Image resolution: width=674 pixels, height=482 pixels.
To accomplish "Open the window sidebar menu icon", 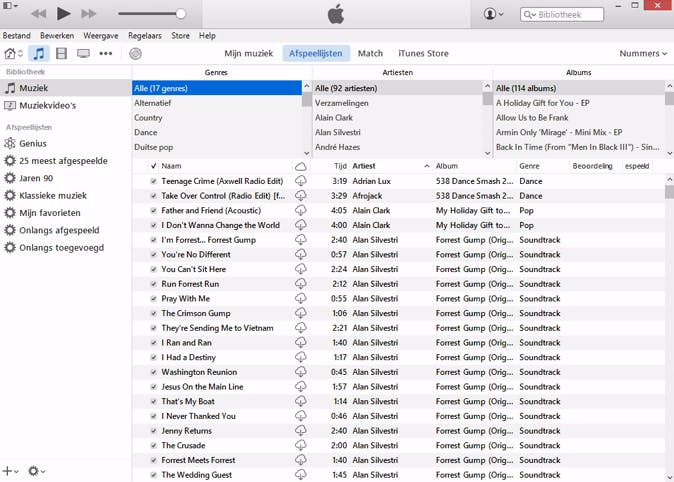I will [10, 6].
